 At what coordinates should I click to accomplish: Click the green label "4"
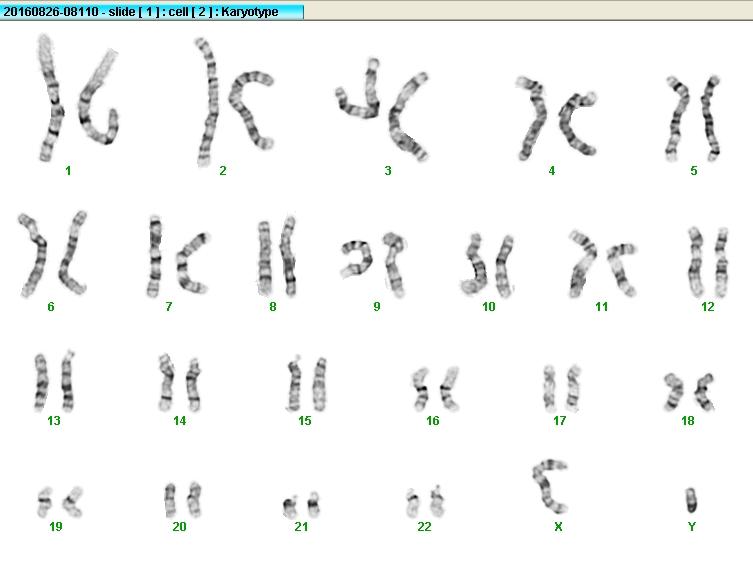pos(552,170)
